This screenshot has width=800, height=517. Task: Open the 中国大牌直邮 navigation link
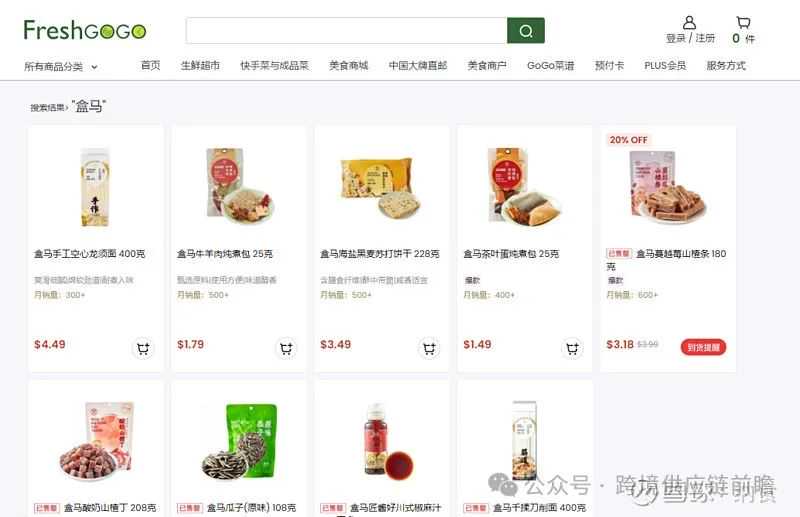coord(418,65)
